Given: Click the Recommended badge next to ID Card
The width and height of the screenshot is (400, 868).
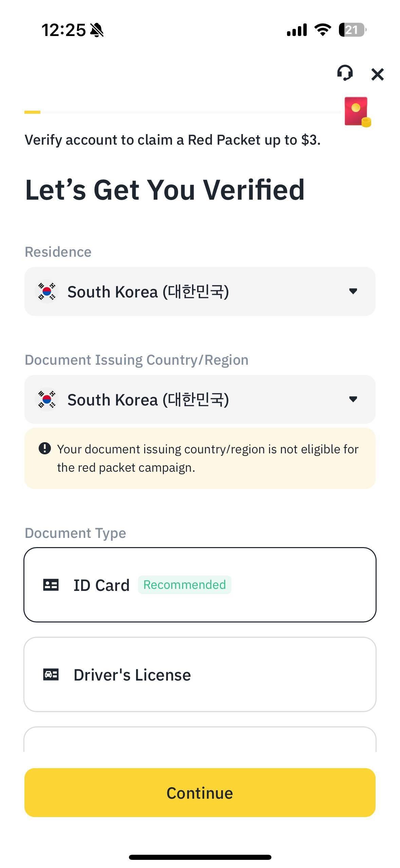Looking at the screenshot, I should (x=185, y=584).
